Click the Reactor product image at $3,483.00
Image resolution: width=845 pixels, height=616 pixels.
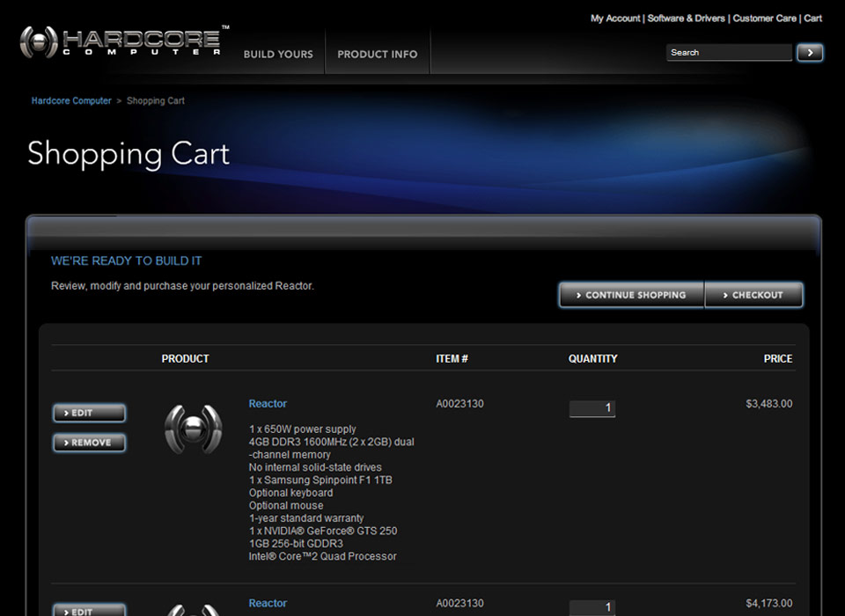pyautogui.click(x=194, y=429)
